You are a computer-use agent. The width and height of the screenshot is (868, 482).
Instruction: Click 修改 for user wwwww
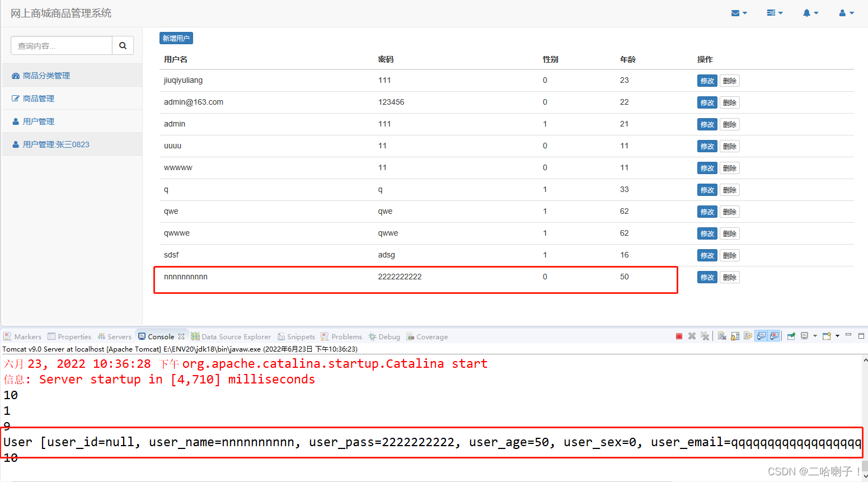tap(707, 168)
